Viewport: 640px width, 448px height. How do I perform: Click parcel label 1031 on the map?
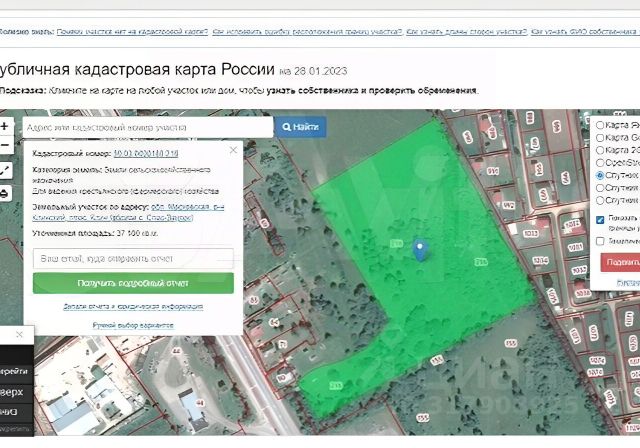[575, 247]
